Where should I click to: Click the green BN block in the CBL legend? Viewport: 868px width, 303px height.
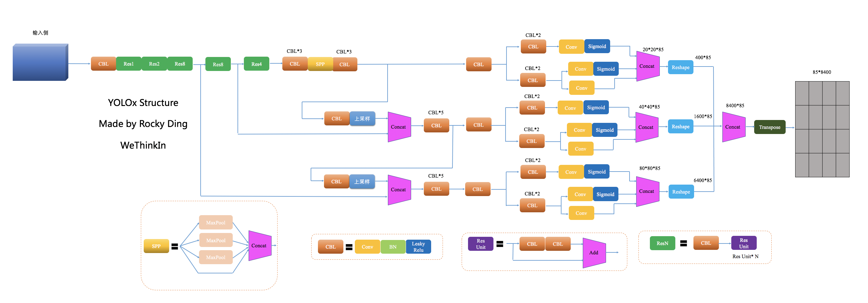(393, 247)
